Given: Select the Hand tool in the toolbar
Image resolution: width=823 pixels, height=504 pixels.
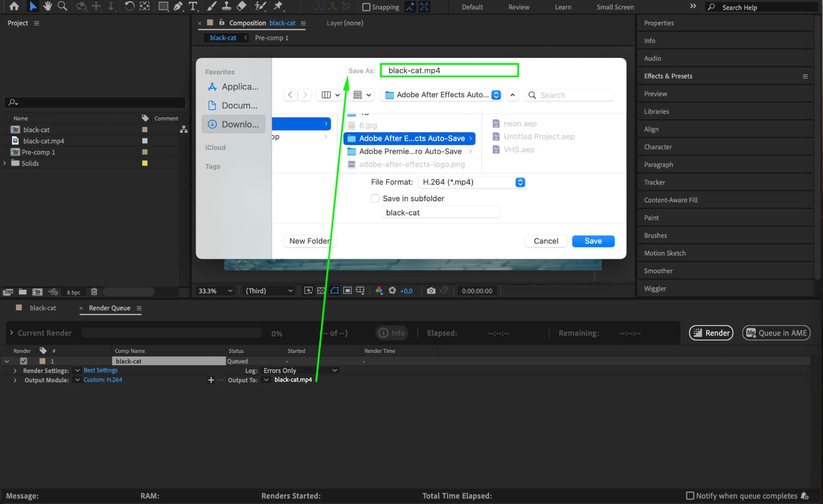Looking at the screenshot, I should point(48,6).
